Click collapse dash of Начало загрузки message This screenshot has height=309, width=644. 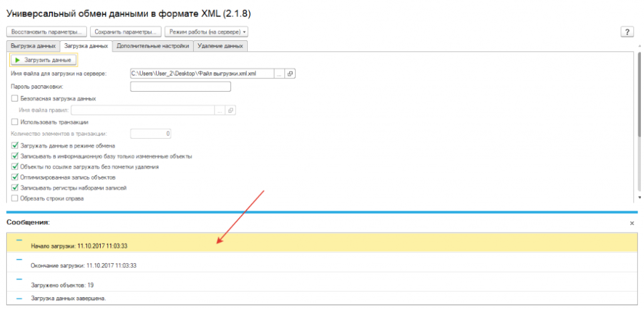19,240
